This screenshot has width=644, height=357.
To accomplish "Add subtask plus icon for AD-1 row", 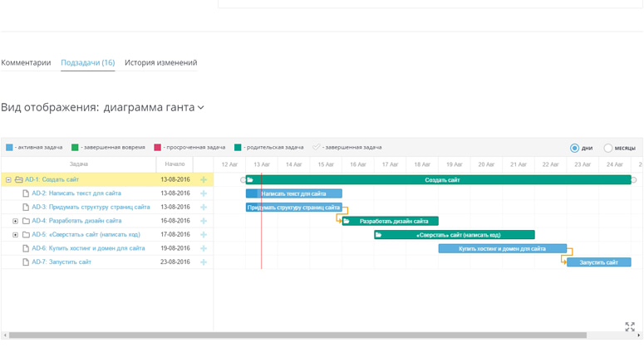I will (x=204, y=179).
